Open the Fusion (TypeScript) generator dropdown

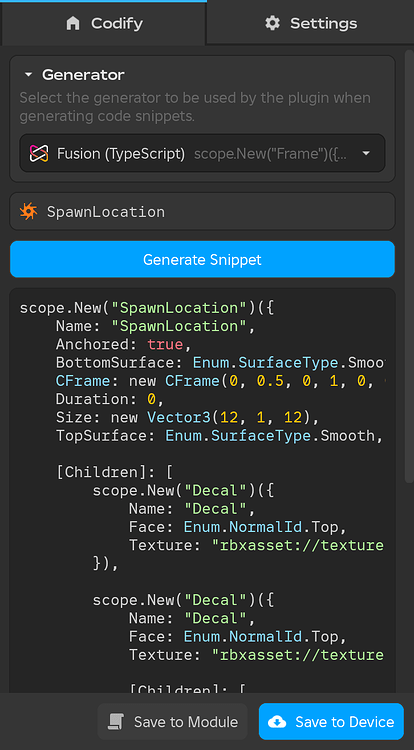pyautogui.click(x=202, y=154)
